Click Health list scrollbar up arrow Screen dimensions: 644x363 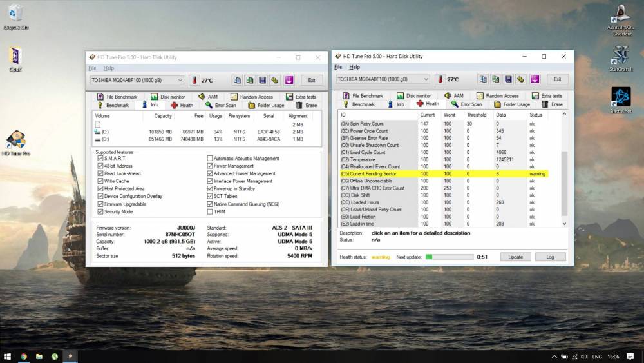point(564,114)
